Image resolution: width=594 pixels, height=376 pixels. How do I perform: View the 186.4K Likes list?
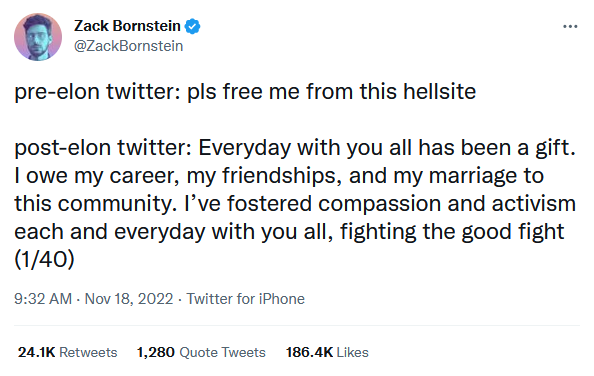[x=327, y=352]
